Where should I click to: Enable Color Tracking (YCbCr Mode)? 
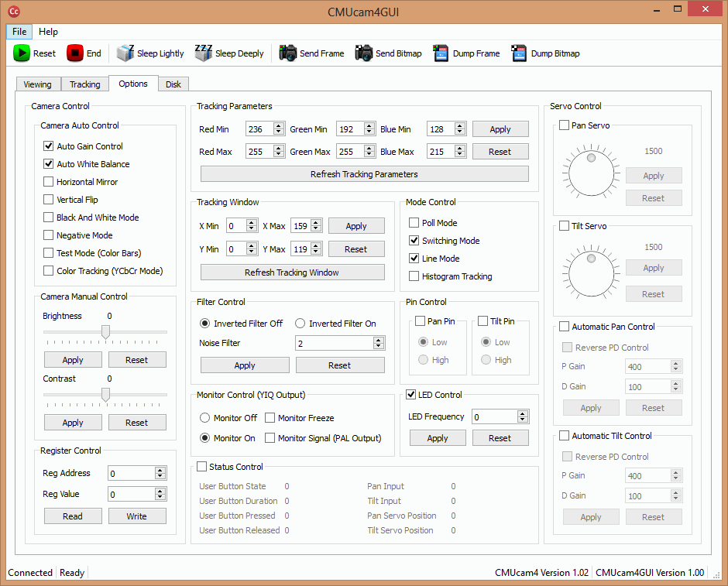coord(48,270)
